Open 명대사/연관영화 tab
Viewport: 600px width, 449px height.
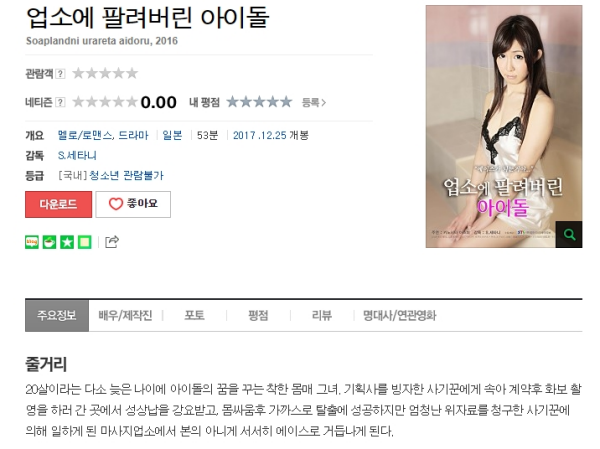pyautogui.click(x=399, y=315)
